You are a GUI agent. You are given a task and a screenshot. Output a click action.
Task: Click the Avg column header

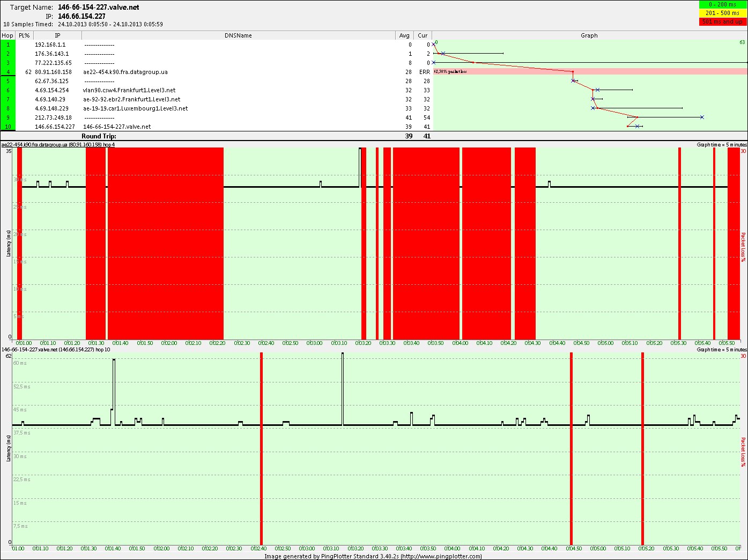tap(404, 35)
